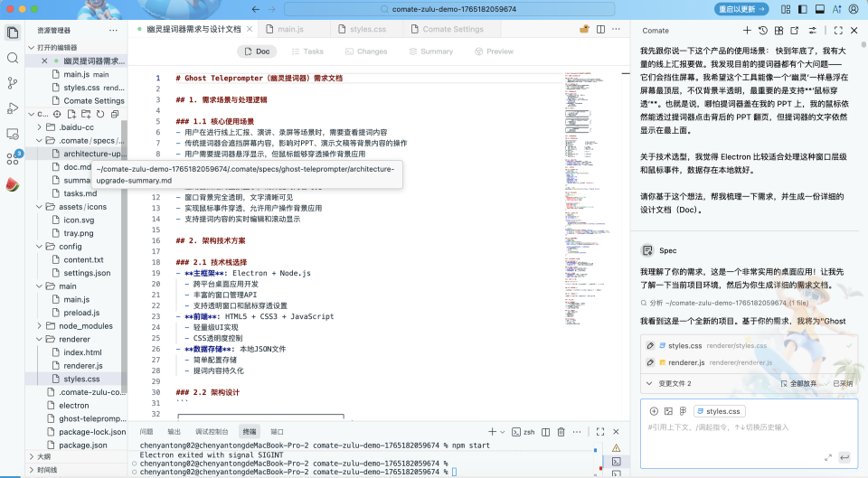868x478 pixels.
Task: Kill the terminal with trash icon
Action: (x=561, y=432)
